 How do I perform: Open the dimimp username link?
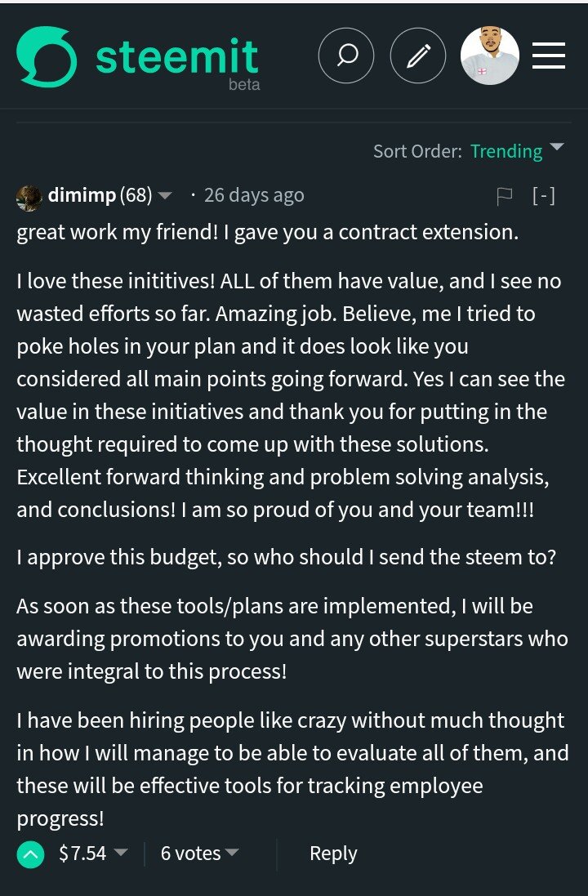pyautogui.click(x=82, y=195)
